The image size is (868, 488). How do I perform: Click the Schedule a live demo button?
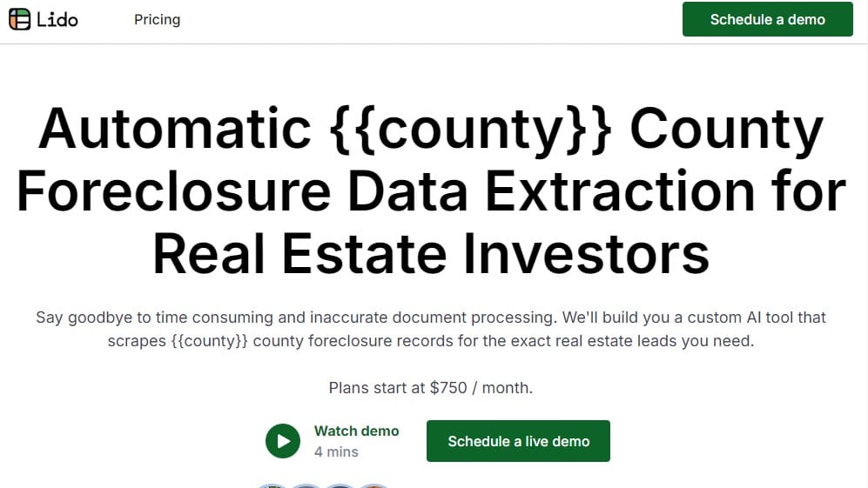point(518,441)
